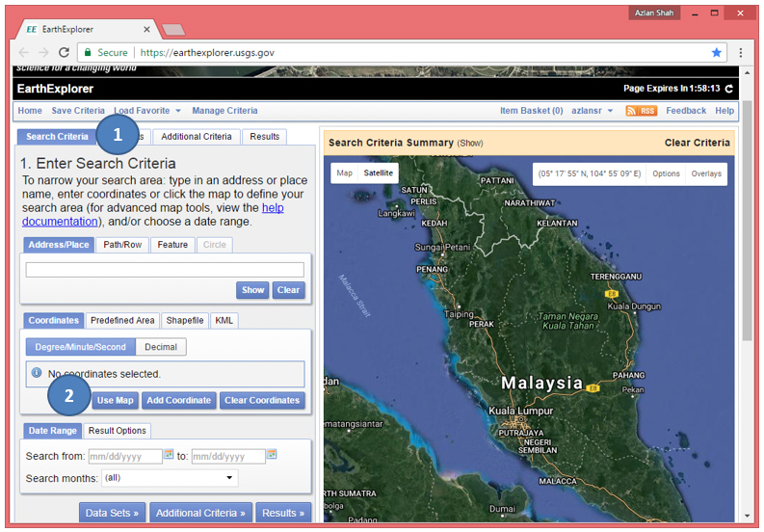Open the Help link
This screenshot has height=532, width=764.
(724, 111)
